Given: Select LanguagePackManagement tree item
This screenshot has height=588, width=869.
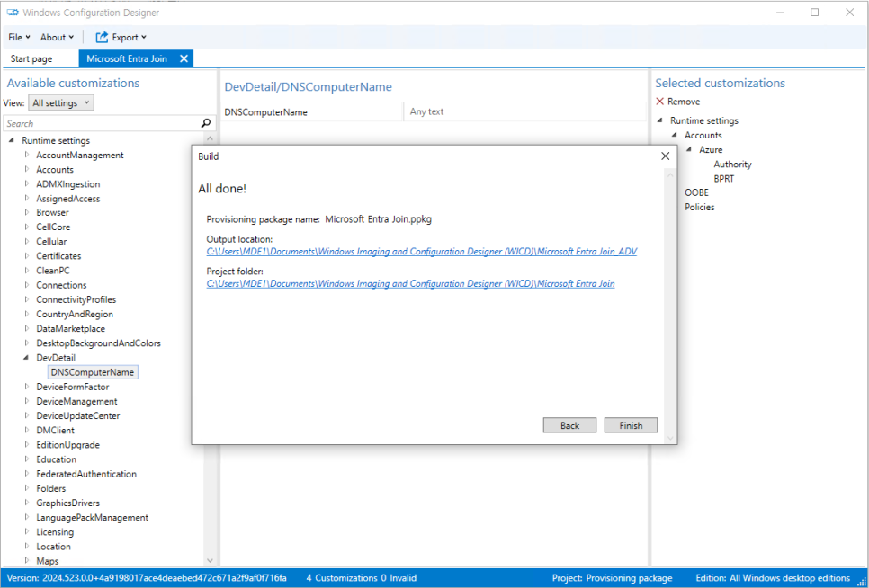Looking at the screenshot, I should tap(93, 518).
